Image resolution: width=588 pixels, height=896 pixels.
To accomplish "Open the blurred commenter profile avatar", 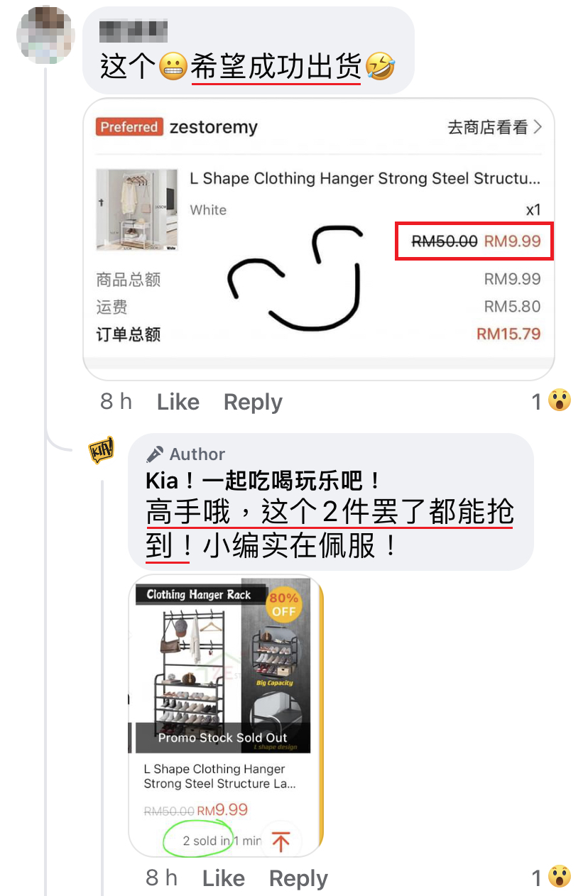I will [x=45, y=35].
